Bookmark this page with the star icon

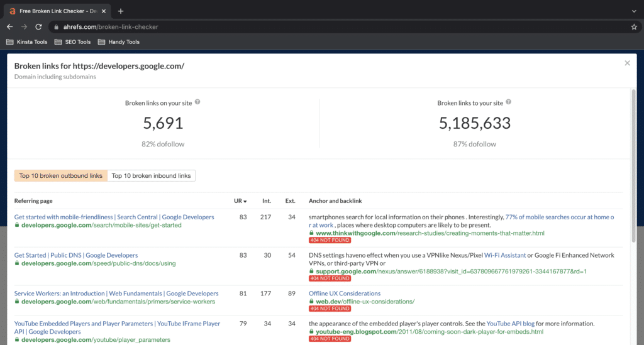634,27
